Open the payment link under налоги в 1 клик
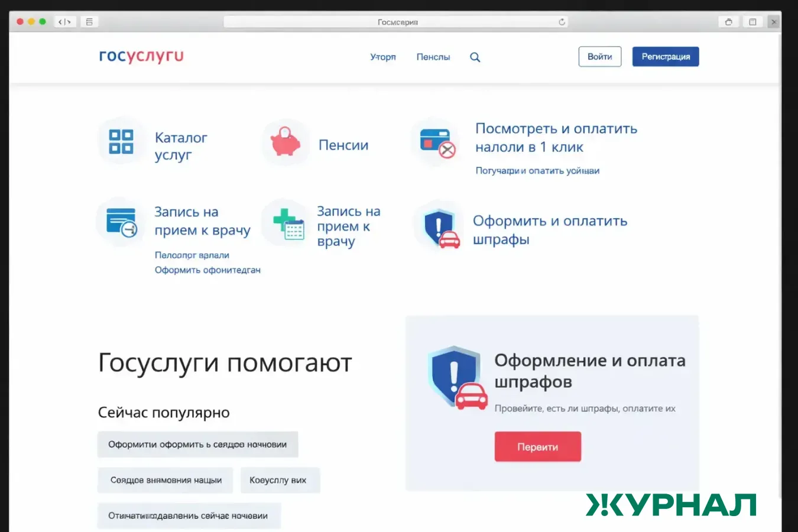The image size is (798, 532). [x=537, y=170]
